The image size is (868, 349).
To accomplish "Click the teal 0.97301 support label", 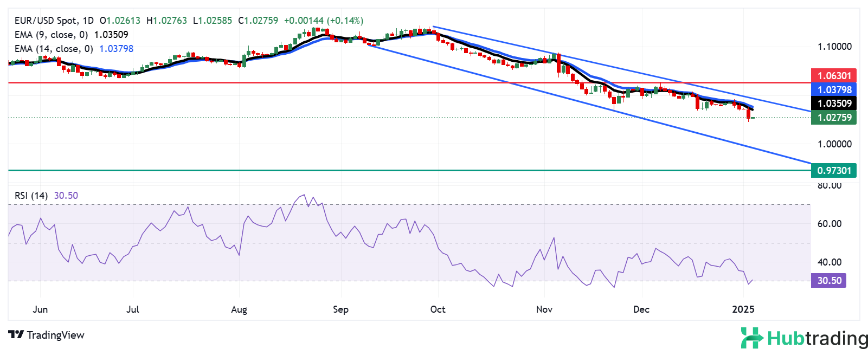I will [x=833, y=170].
